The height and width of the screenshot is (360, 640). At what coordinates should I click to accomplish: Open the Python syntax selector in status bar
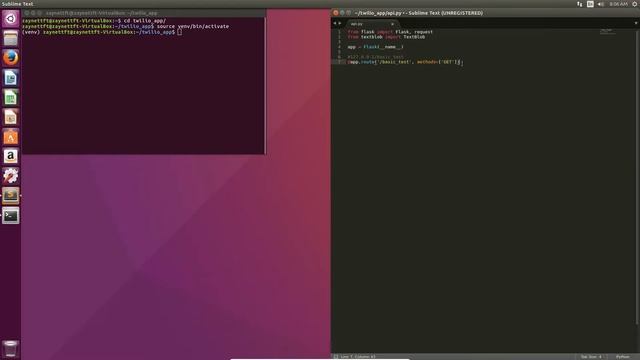[622, 357]
